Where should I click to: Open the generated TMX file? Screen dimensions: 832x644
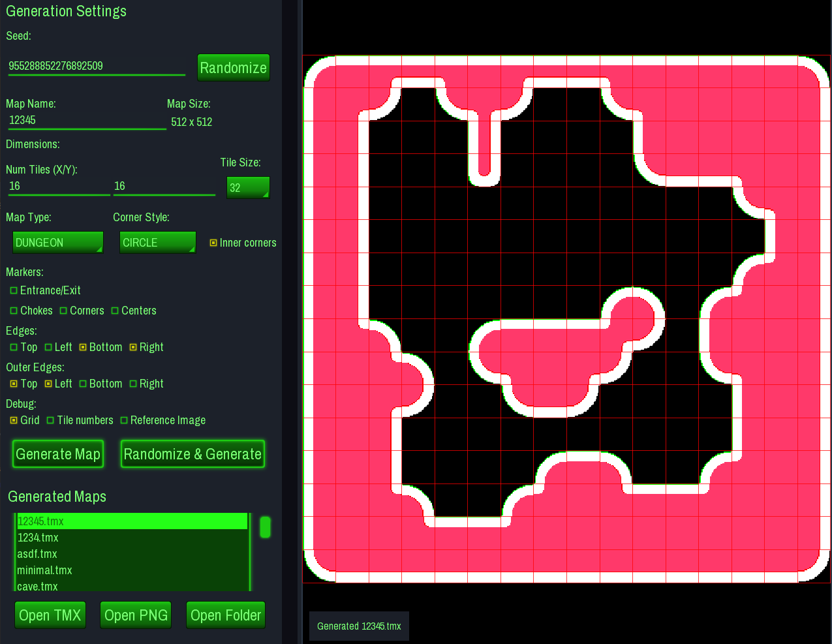coord(50,615)
